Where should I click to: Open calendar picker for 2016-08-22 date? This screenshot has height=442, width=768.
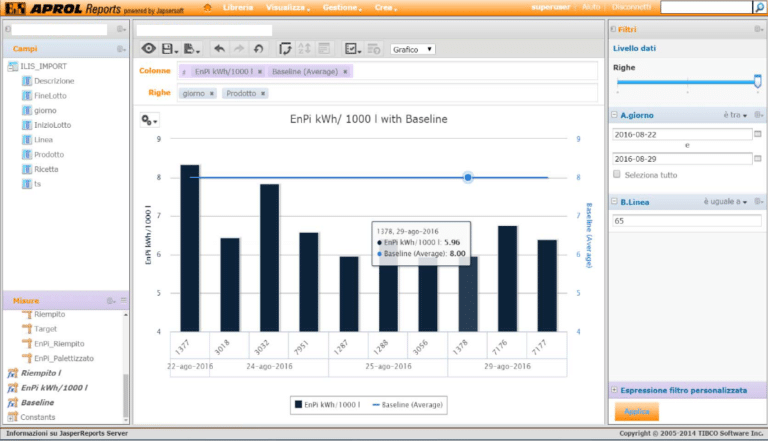tap(757, 133)
